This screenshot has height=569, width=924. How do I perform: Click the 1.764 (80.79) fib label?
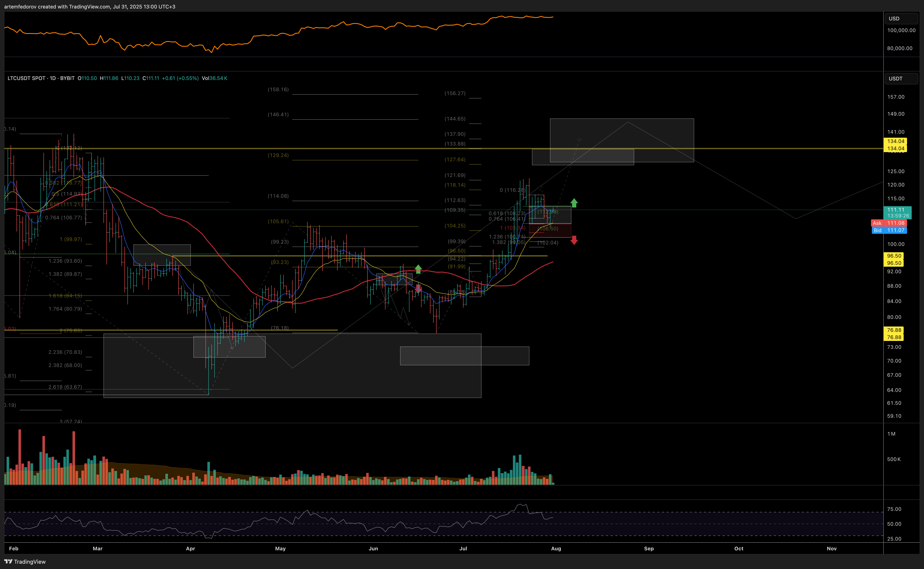[x=65, y=309]
